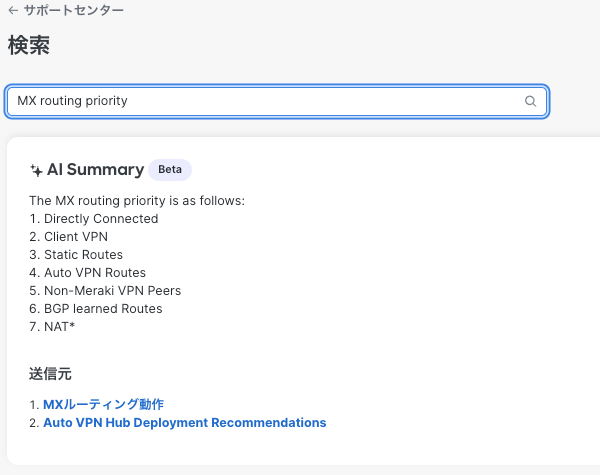Click the AI Summary heading
Image resolution: width=600 pixels, height=475 pixels.
pos(94,169)
